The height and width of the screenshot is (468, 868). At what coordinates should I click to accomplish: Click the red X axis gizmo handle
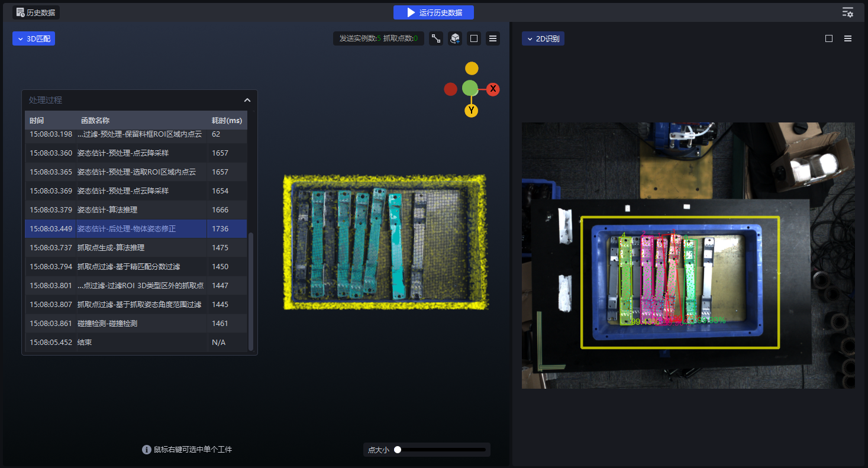pyautogui.click(x=493, y=89)
